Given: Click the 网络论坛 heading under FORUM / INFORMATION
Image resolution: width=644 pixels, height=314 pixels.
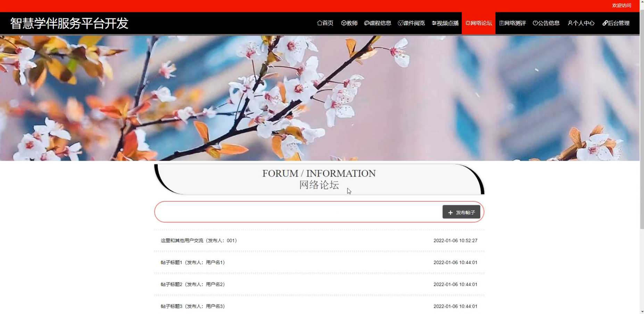Looking at the screenshot, I should (x=319, y=185).
